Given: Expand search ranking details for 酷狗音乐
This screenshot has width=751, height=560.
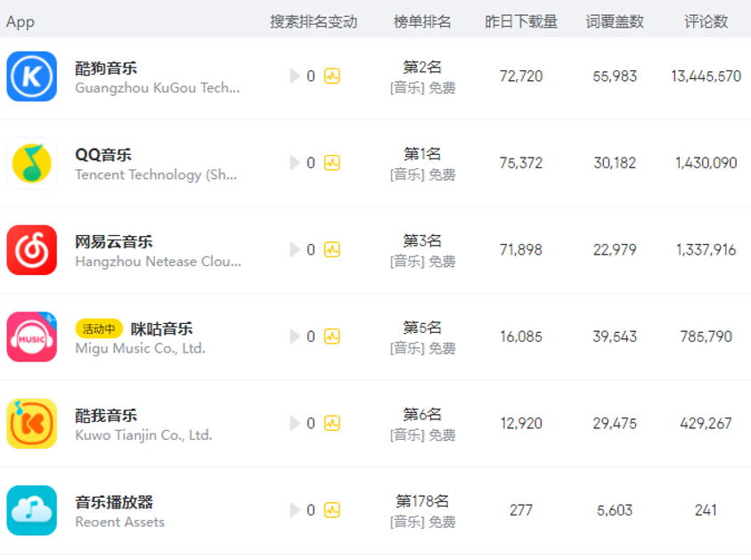Looking at the screenshot, I should tap(295, 77).
